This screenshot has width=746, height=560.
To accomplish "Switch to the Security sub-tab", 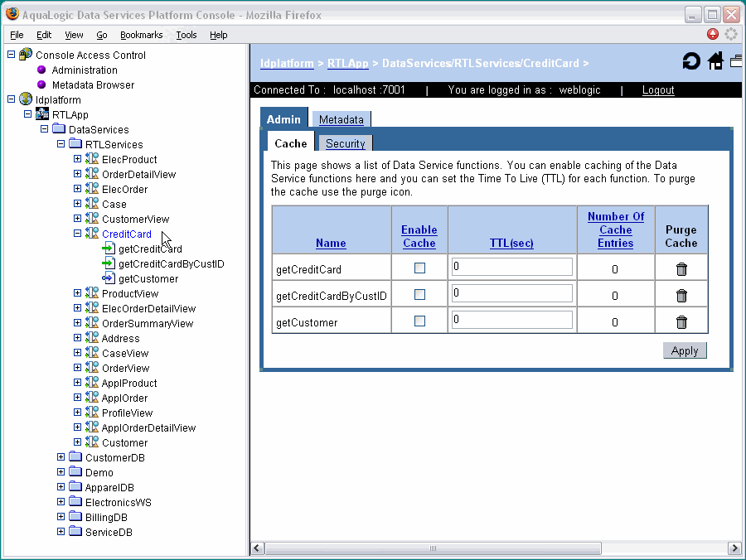I will click(346, 143).
